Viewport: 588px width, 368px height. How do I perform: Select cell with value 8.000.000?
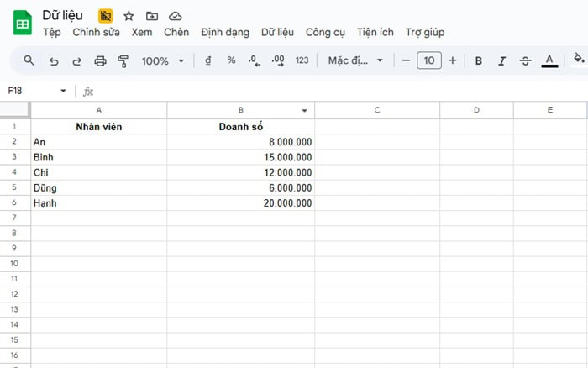241,142
